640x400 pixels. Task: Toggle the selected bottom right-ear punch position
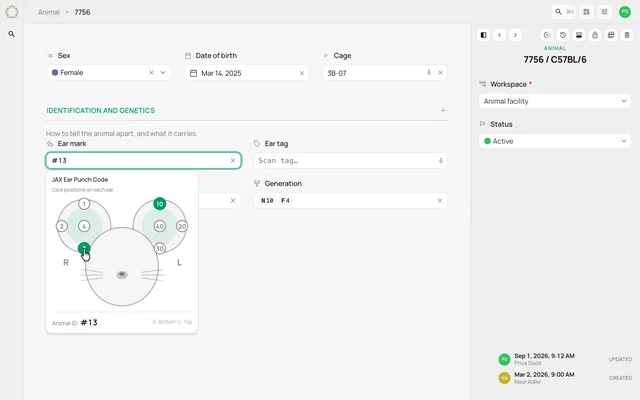84,248
